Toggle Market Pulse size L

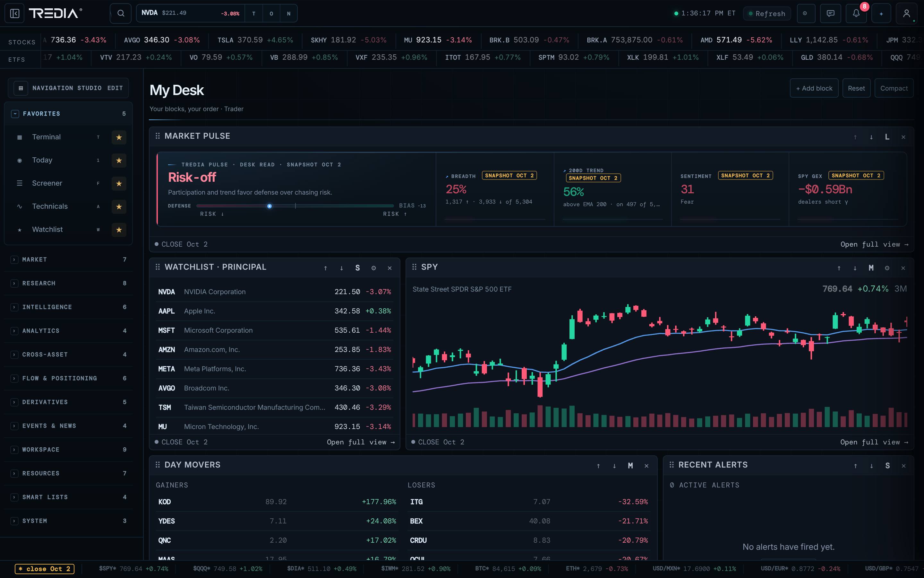pyautogui.click(x=887, y=137)
